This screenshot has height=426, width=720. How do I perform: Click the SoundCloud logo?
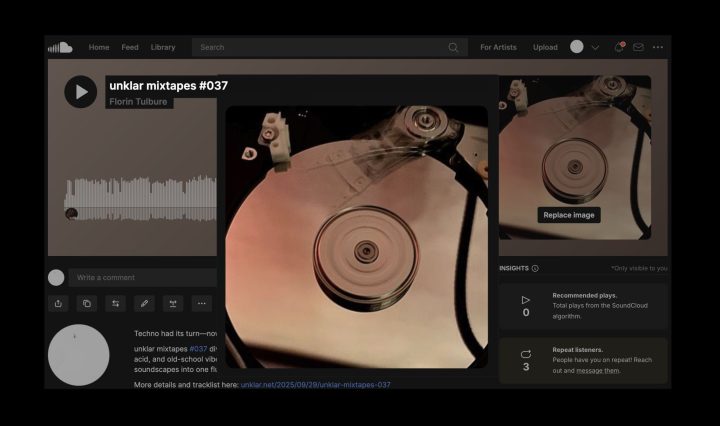[61, 47]
